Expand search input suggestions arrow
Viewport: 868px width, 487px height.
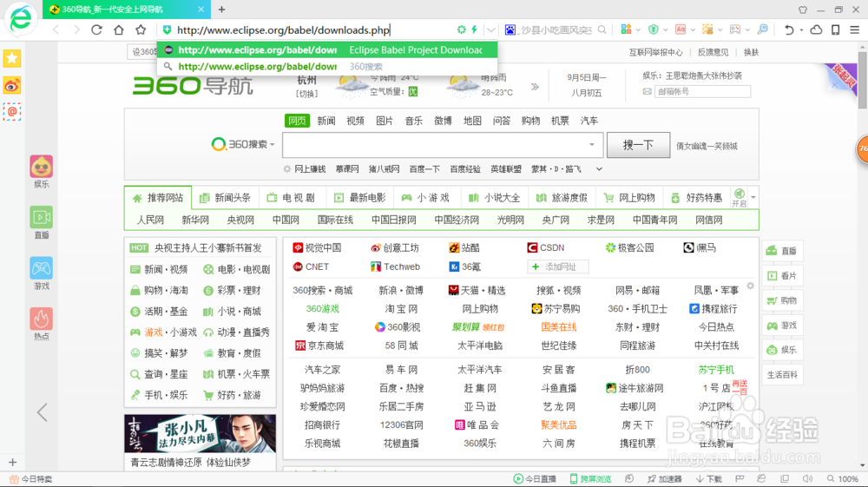(x=592, y=145)
